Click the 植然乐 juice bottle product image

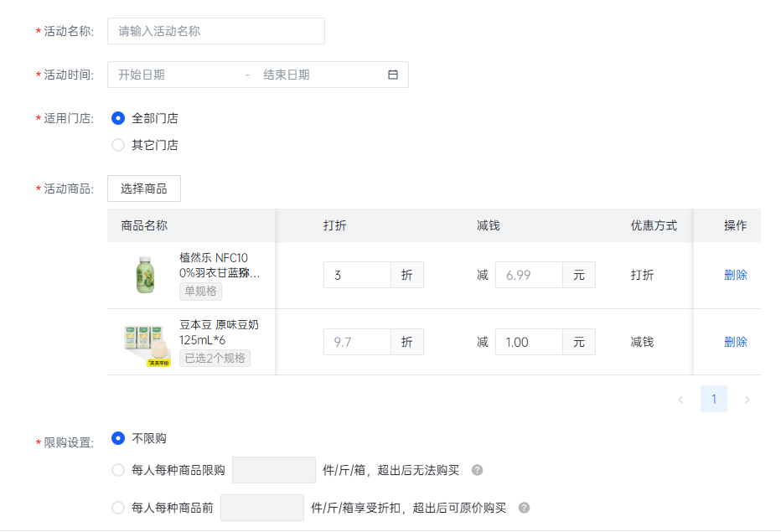click(145, 275)
